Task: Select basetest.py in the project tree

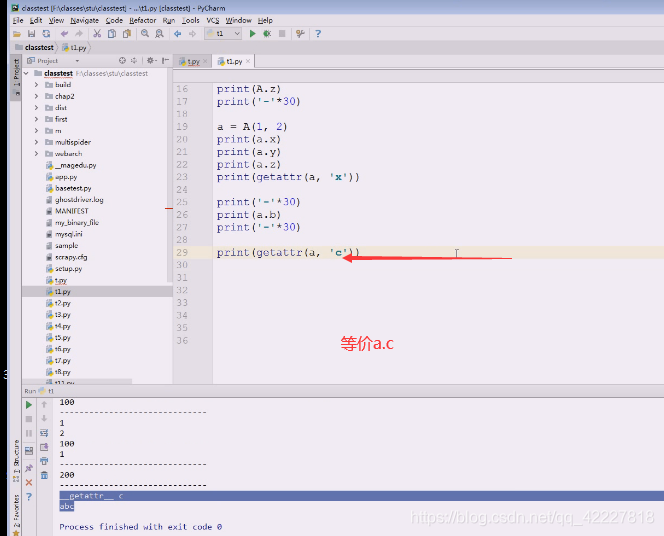Action: point(73,188)
